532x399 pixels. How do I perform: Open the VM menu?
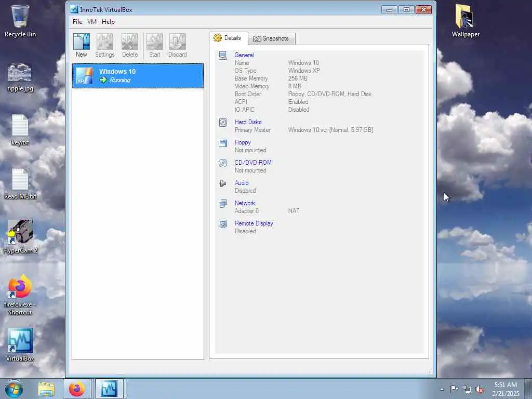click(x=92, y=22)
